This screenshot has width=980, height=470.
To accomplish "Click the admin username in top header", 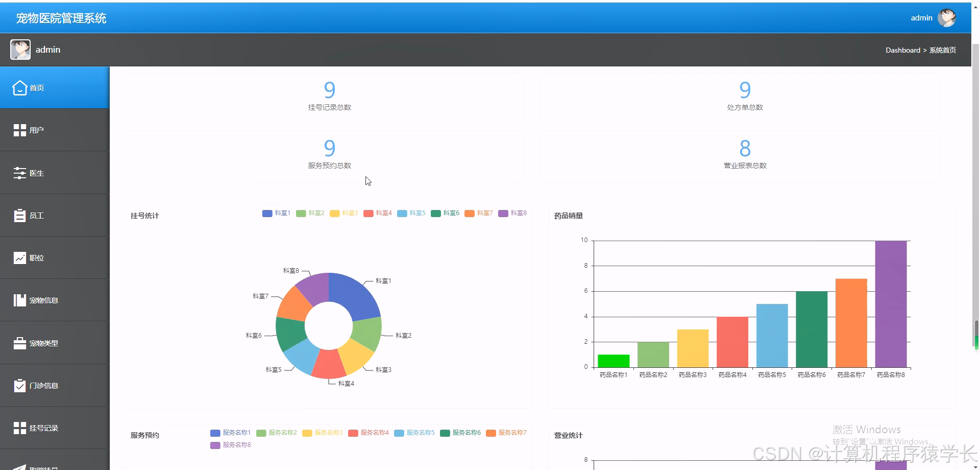I will click(921, 18).
